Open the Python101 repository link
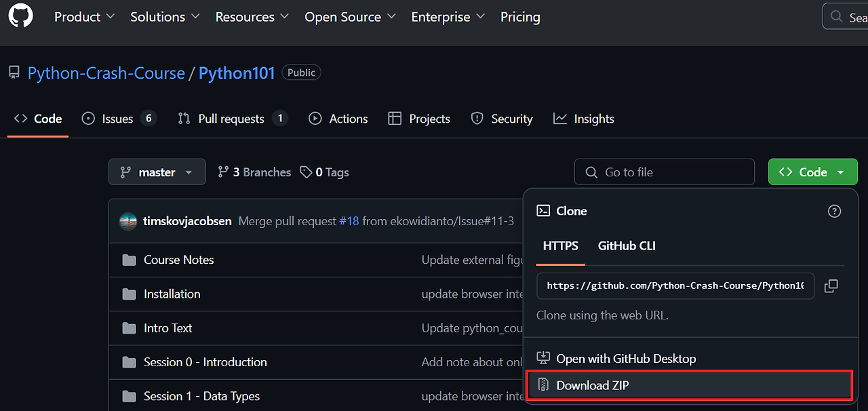The width and height of the screenshot is (868, 411). [x=237, y=73]
